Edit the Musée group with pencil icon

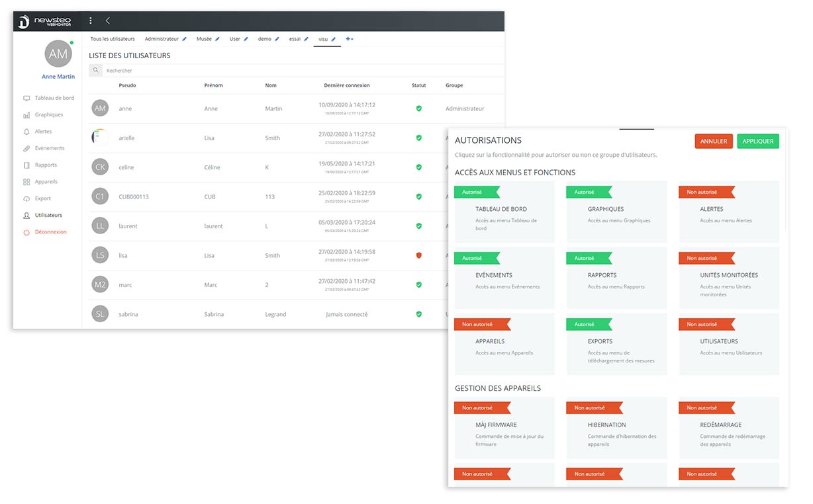(217, 39)
